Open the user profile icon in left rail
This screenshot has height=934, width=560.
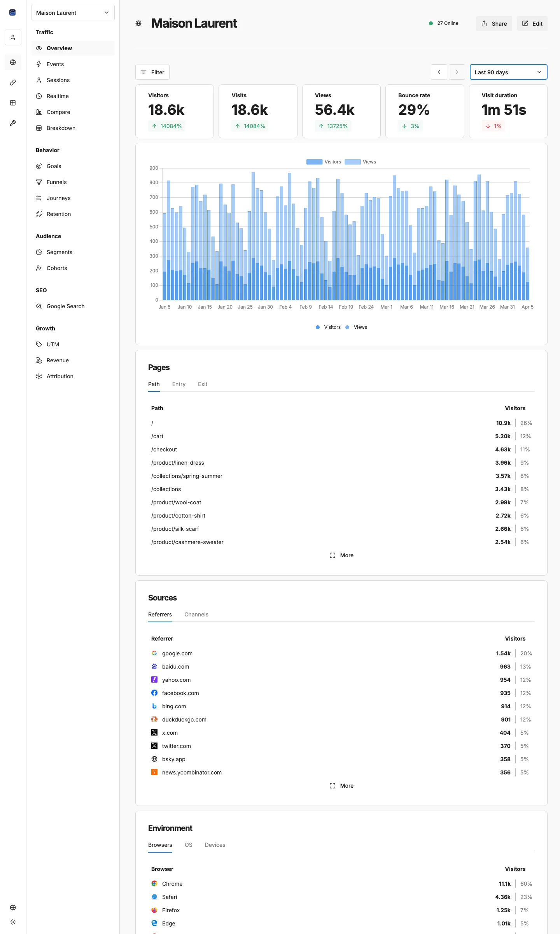click(13, 37)
